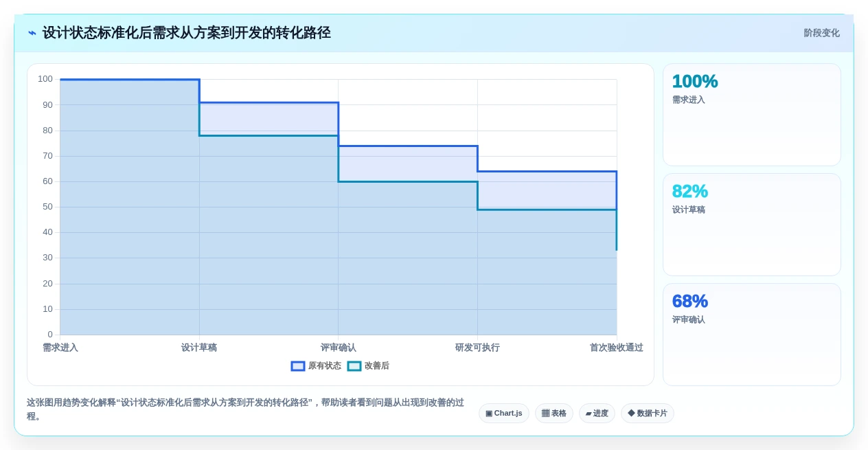Click the y-axis value 100

pyautogui.click(x=45, y=79)
